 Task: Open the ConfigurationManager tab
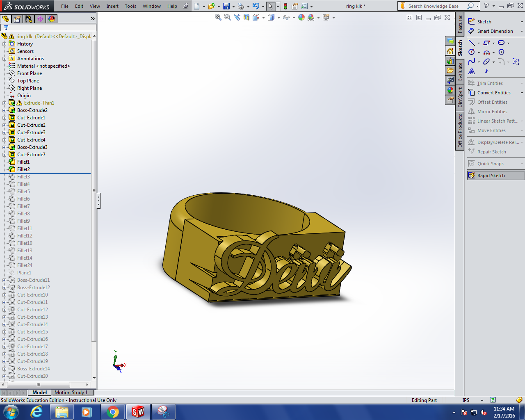click(29, 19)
